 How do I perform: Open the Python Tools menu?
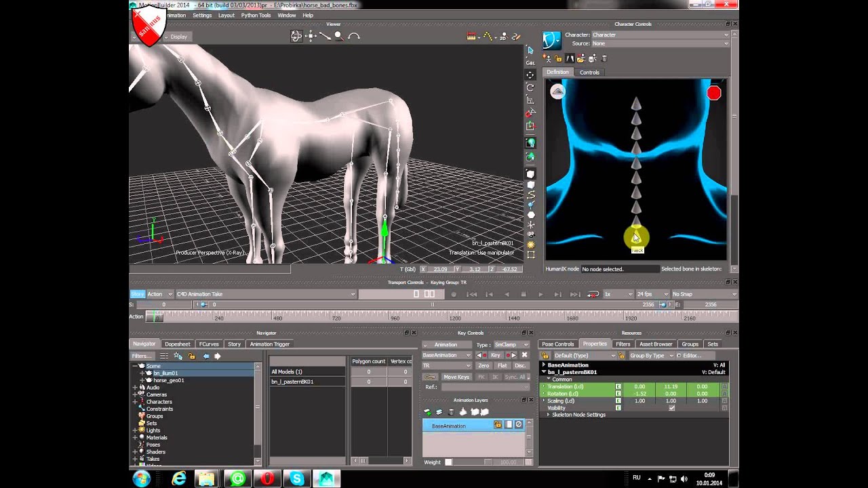256,15
